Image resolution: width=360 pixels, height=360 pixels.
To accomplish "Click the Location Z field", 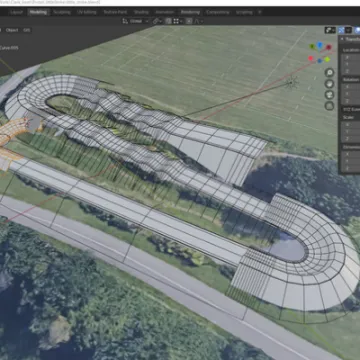I will [351, 71].
